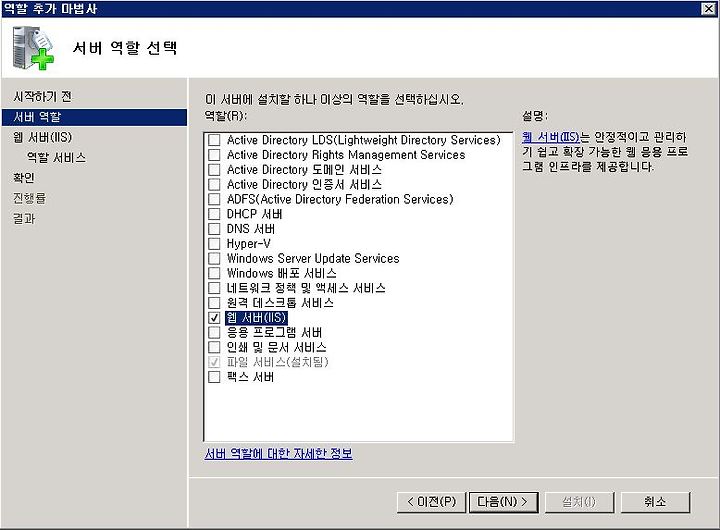Click the disabled 설치(I) button
Image resolution: width=720 pixels, height=530 pixels.
579,502
